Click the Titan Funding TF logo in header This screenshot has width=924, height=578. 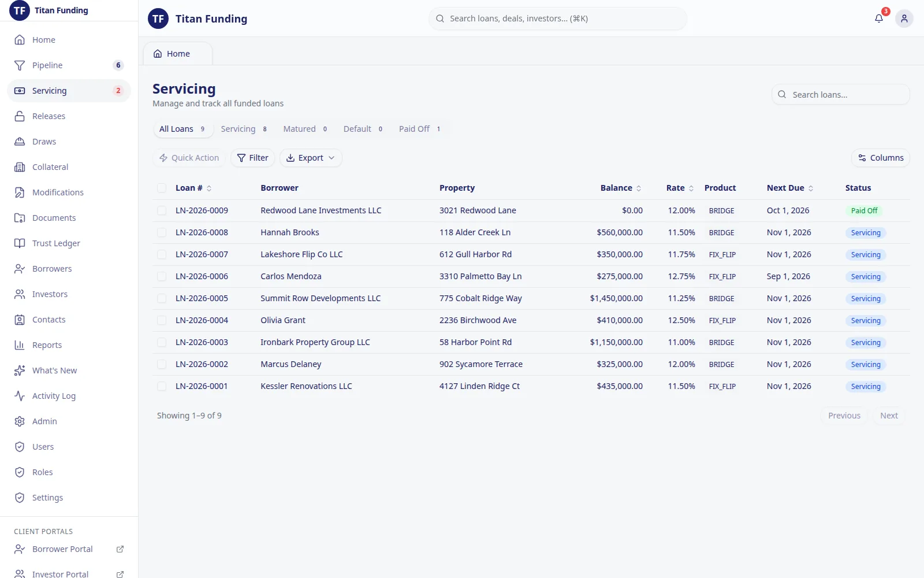(x=158, y=19)
